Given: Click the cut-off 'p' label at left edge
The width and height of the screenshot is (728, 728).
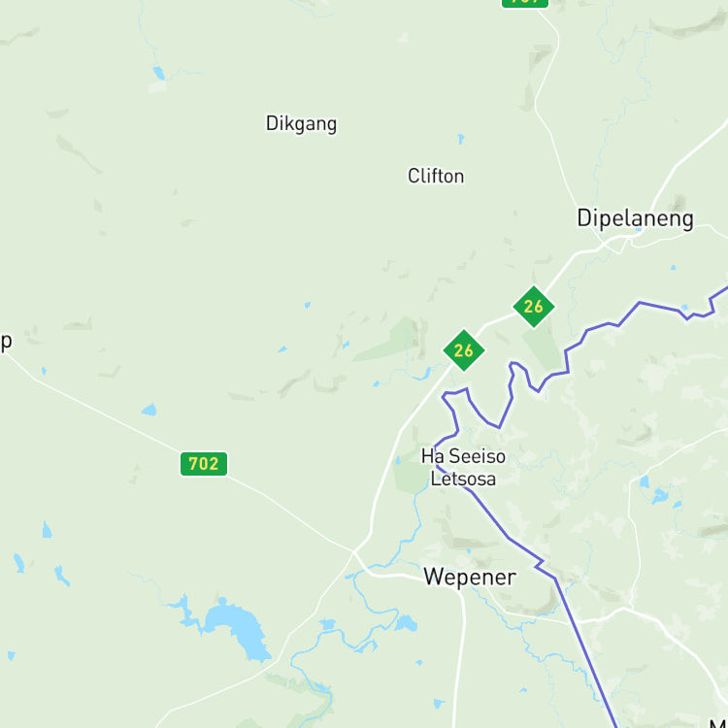Looking at the screenshot, I should (6, 343).
